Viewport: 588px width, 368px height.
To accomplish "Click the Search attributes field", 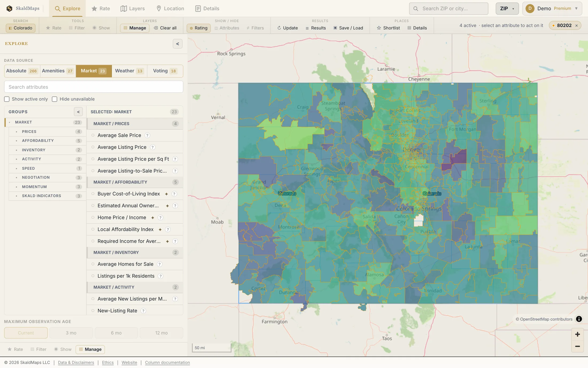I will click(x=94, y=87).
